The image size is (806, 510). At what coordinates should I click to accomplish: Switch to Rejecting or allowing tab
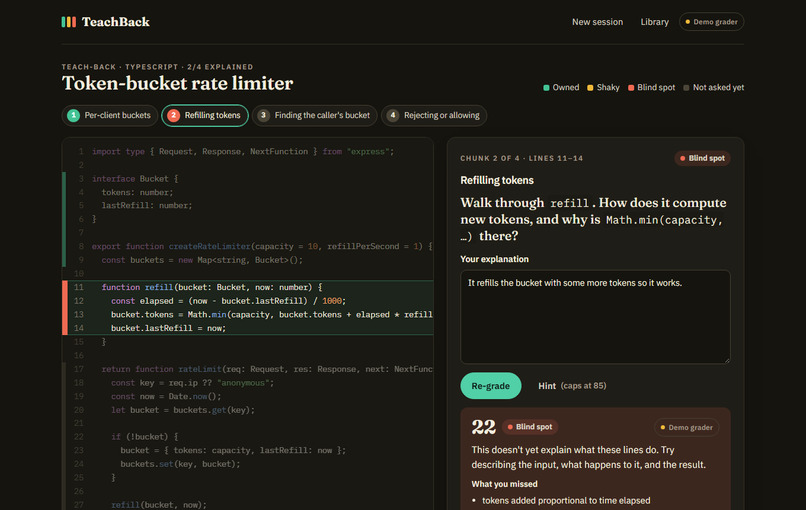(x=434, y=115)
